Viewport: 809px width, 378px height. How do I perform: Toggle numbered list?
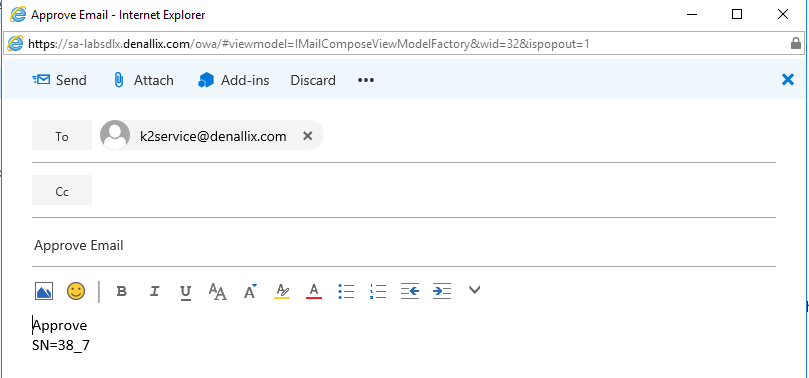tap(378, 291)
